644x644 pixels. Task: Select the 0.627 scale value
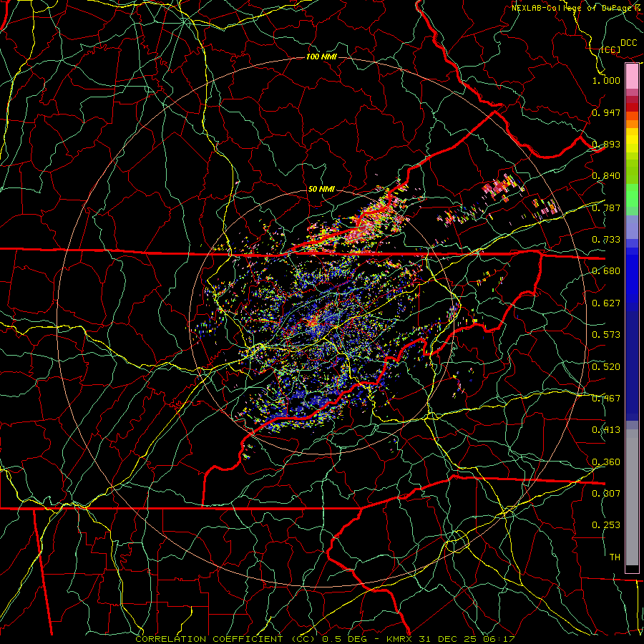pyautogui.click(x=606, y=303)
